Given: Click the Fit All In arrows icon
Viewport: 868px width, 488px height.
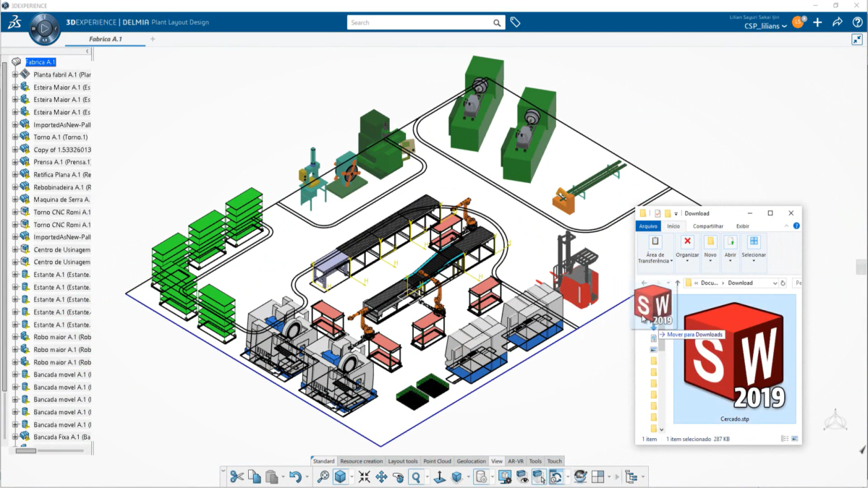Looking at the screenshot, I should 364,476.
